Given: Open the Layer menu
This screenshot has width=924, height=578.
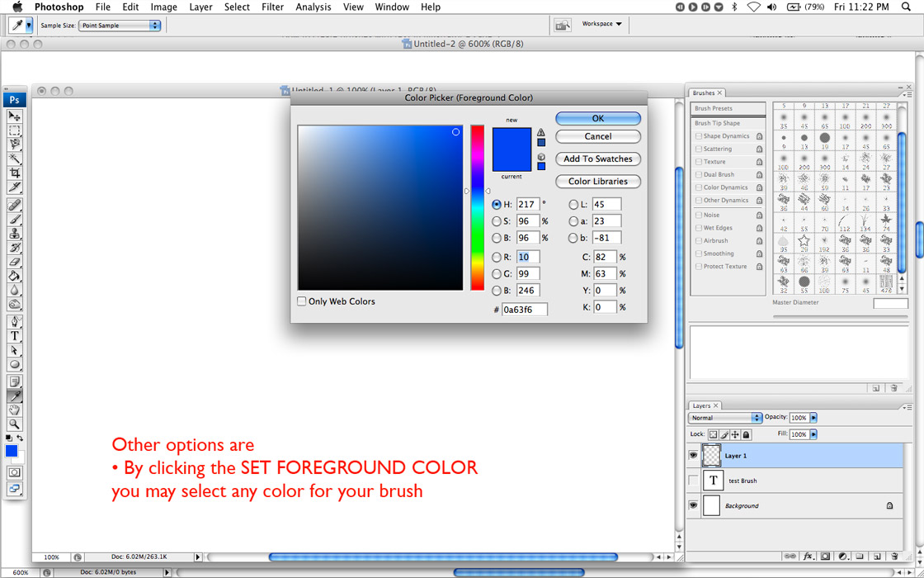Looking at the screenshot, I should [x=201, y=7].
